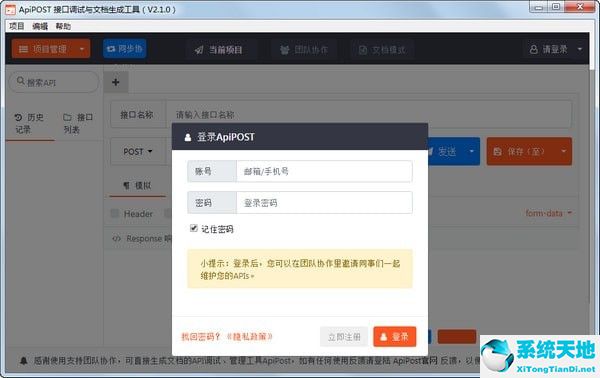Expand the 项目管理 dropdown arrow
This screenshot has height=378, width=600.
tap(82, 49)
